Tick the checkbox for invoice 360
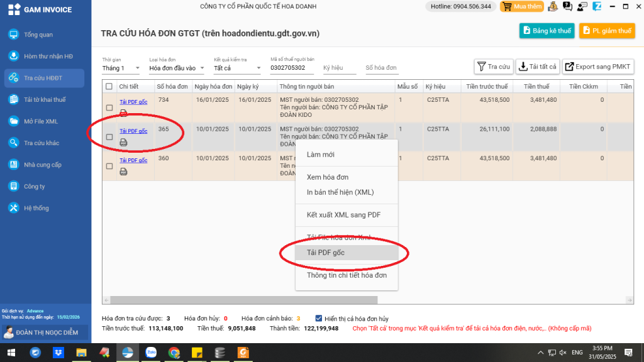Image resolution: width=644 pixels, height=362 pixels. [109, 166]
